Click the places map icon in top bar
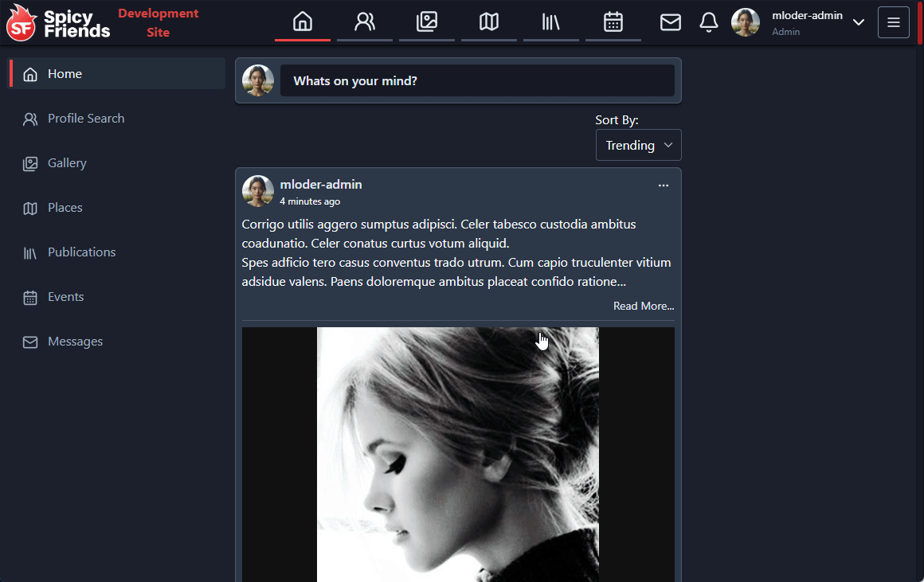Screen dimensions: 924x582 (489, 21)
